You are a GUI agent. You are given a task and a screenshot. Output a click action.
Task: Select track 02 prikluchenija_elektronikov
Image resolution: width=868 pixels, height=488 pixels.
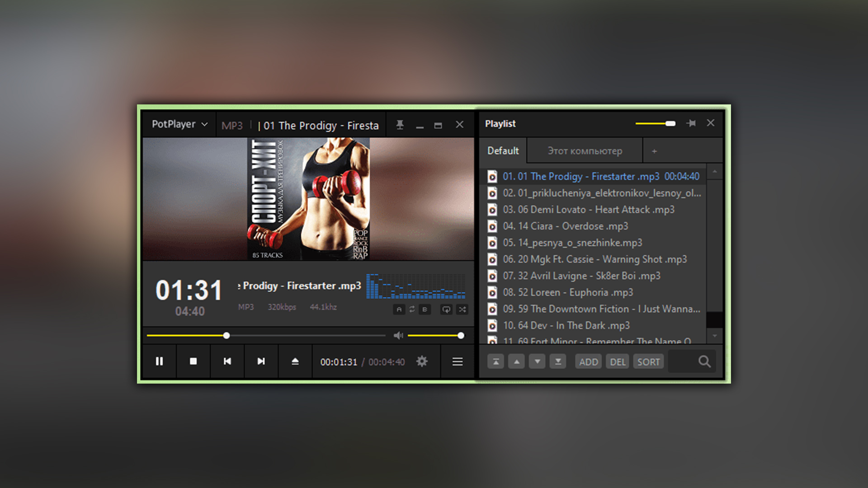593,193
